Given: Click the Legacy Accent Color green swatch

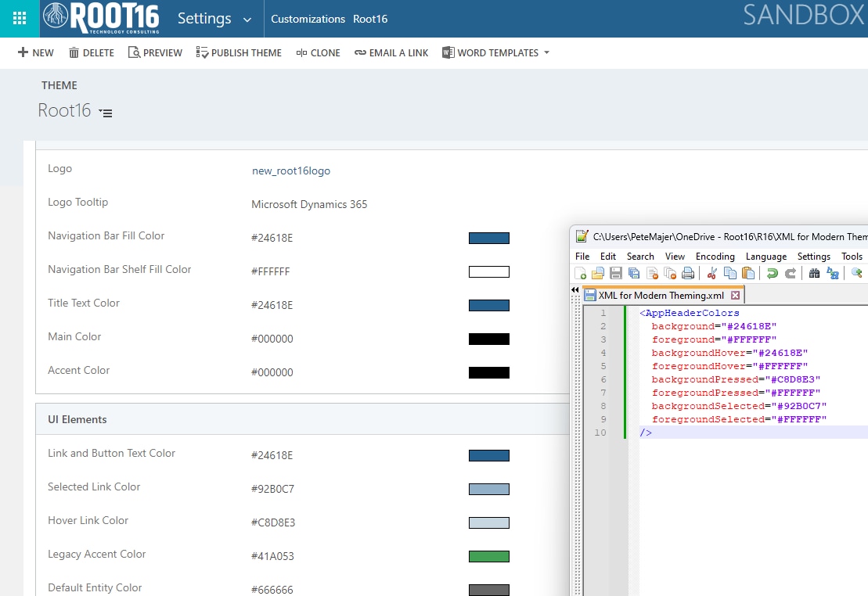Looking at the screenshot, I should pyautogui.click(x=488, y=556).
